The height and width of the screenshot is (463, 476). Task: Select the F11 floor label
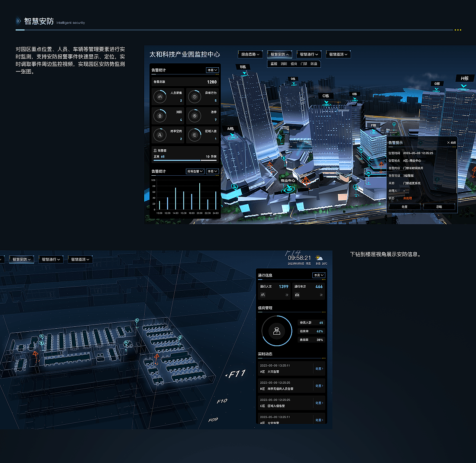point(237,374)
